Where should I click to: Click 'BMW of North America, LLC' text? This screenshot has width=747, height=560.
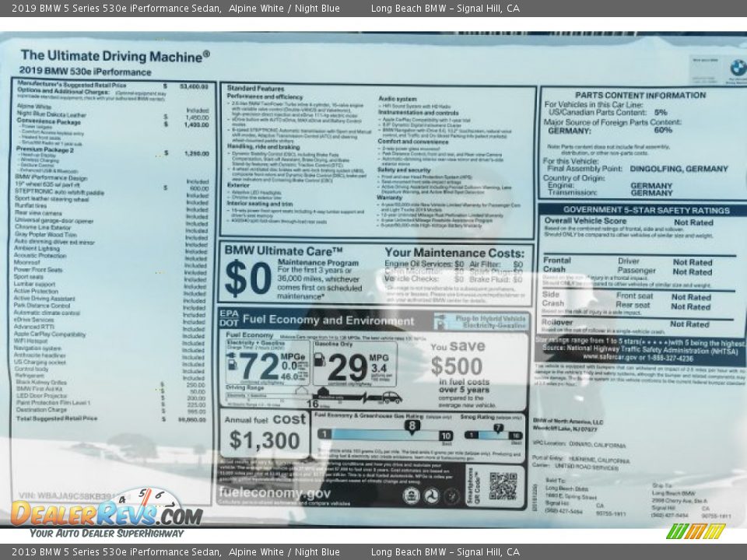568,422
